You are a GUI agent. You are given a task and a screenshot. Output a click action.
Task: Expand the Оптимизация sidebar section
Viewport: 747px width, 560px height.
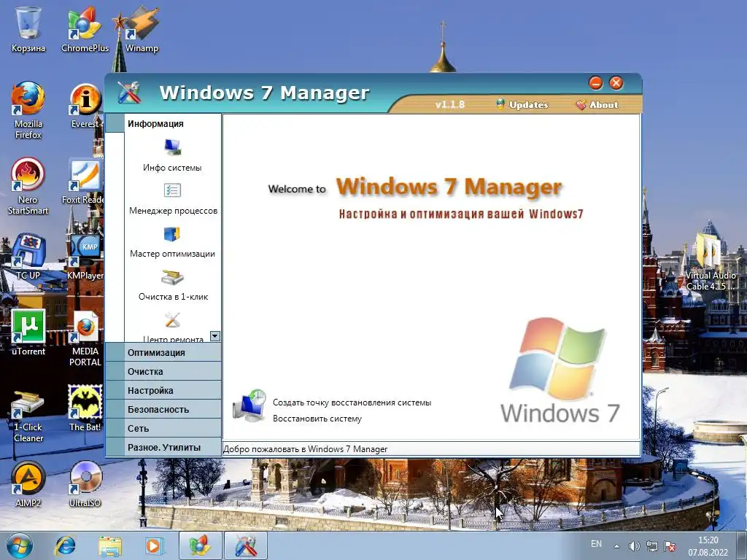(x=163, y=352)
